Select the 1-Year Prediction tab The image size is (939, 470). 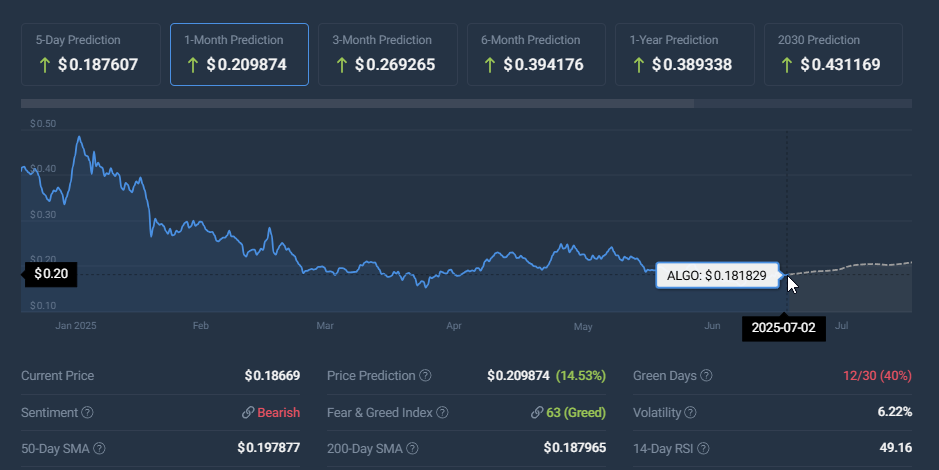click(685, 54)
